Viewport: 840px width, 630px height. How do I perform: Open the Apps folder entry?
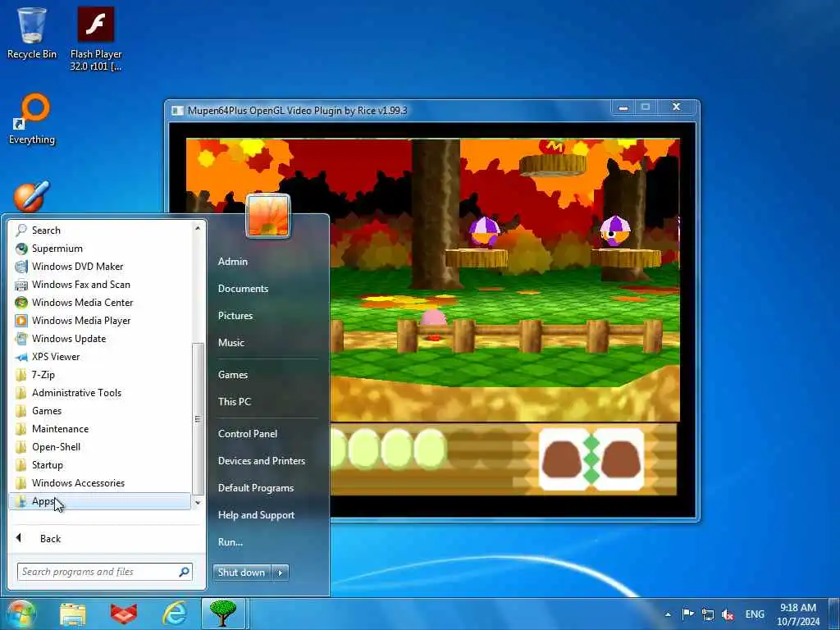coord(100,501)
